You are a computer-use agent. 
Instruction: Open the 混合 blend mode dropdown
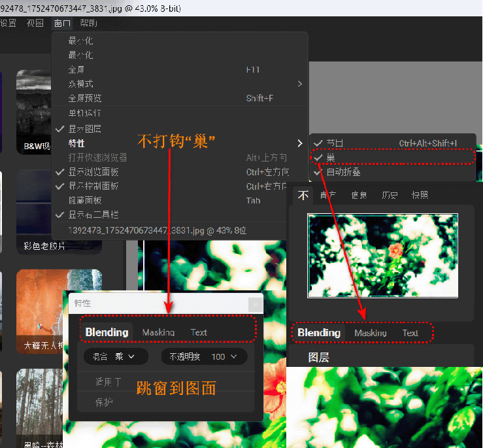click(116, 356)
